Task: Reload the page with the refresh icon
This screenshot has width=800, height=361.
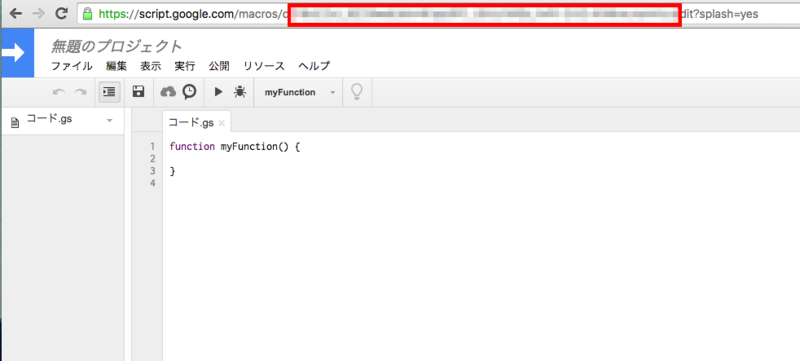Action: 62,14
